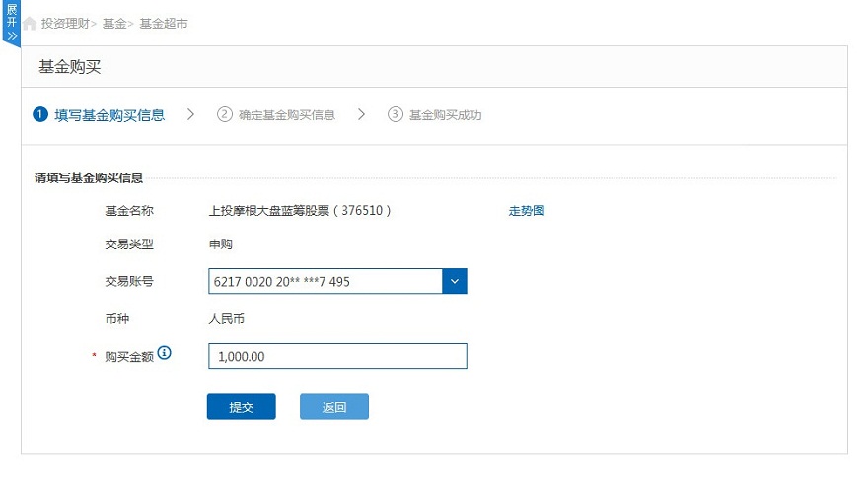The height and width of the screenshot is (484, 868).
Task: Select the 填写基金购买信息 step label
Action: point(109,115)
